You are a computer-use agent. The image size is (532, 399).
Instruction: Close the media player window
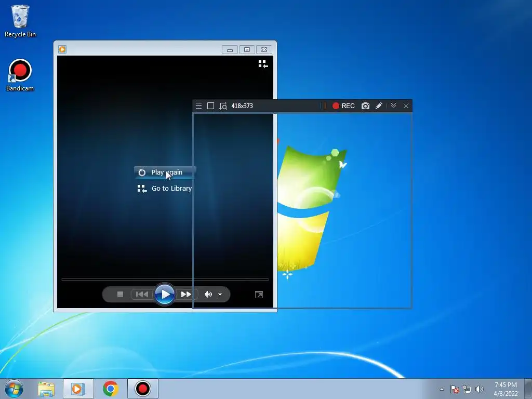264,50
